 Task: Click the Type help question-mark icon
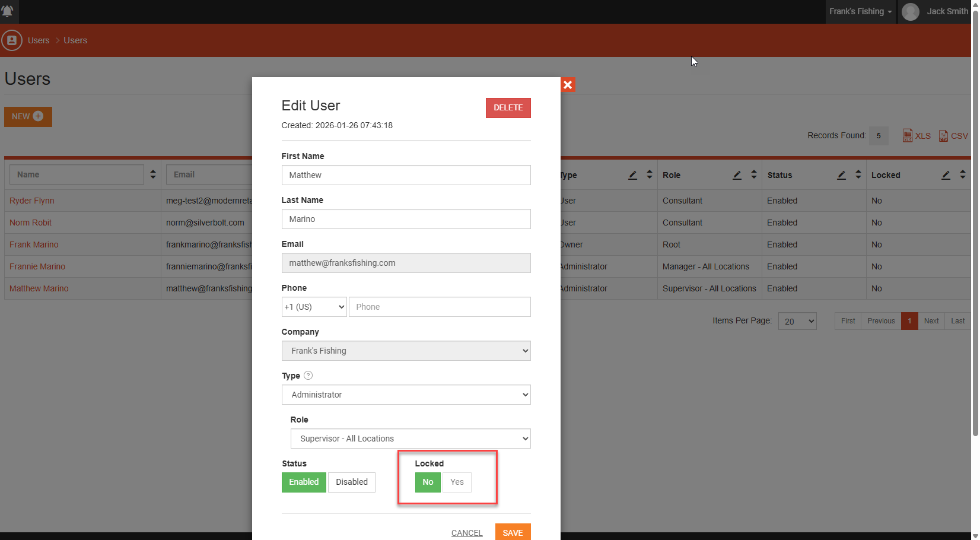[x=308, y=375]
